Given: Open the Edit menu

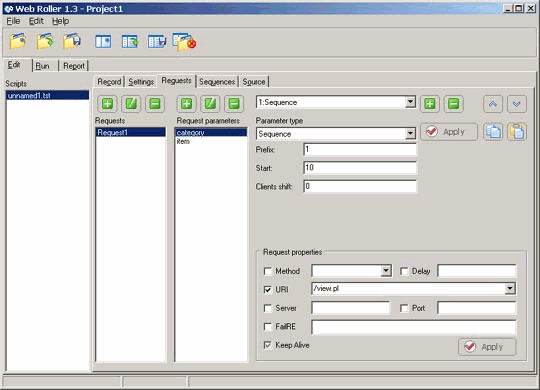Looking at the screenshot, I should [x=36, y=21].
